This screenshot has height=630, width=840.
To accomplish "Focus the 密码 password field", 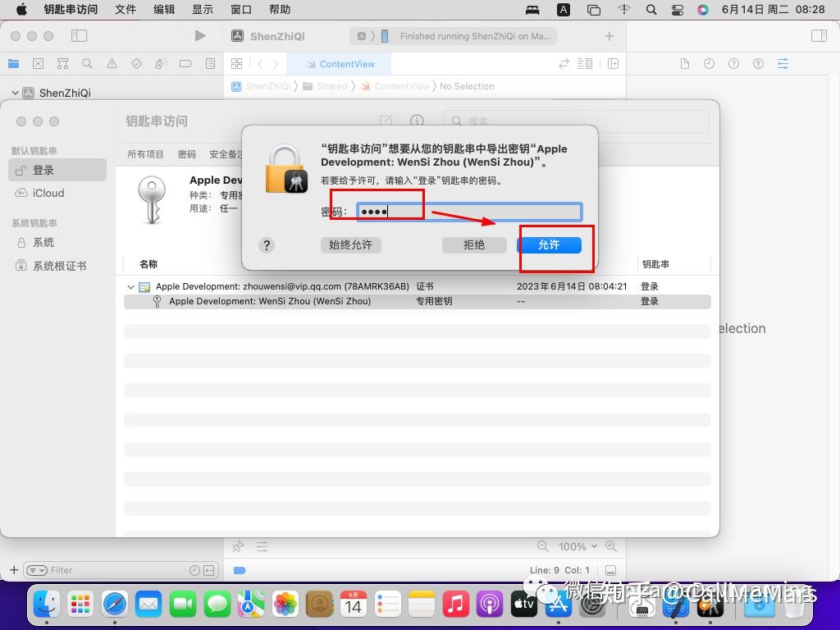I will point(469,212).
